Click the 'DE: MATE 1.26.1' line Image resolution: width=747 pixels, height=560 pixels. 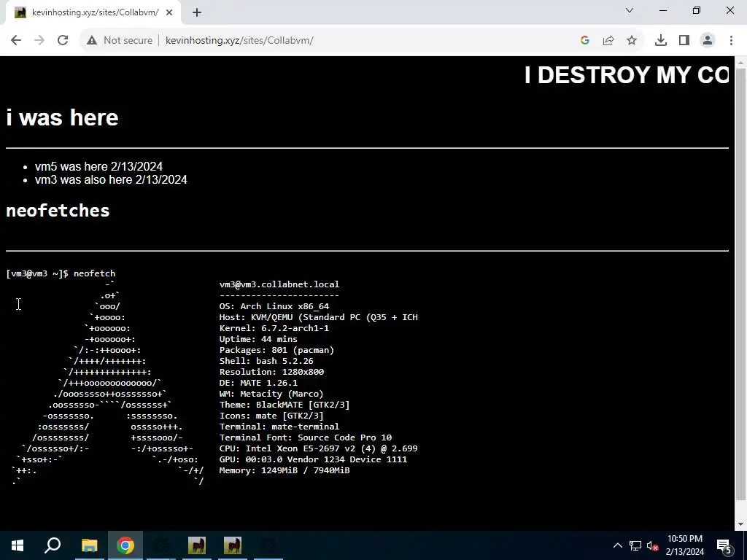coord(258,383)
